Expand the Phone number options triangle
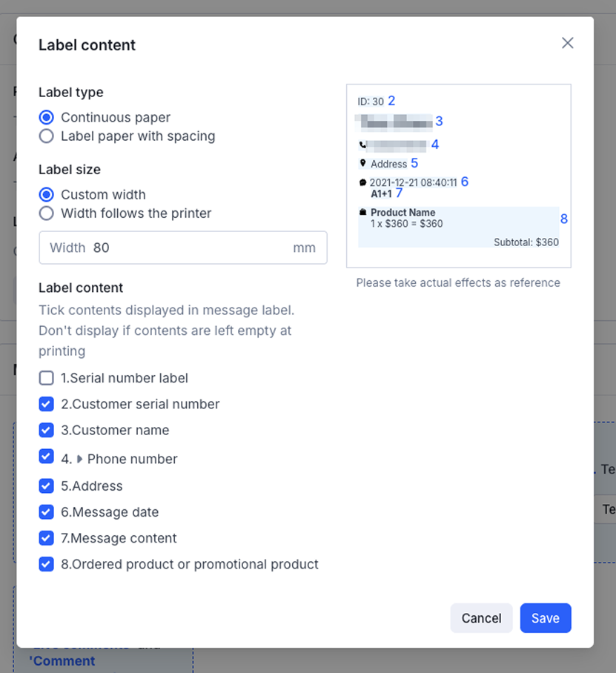This screenshot has height=673, width=616. (79, 459)
